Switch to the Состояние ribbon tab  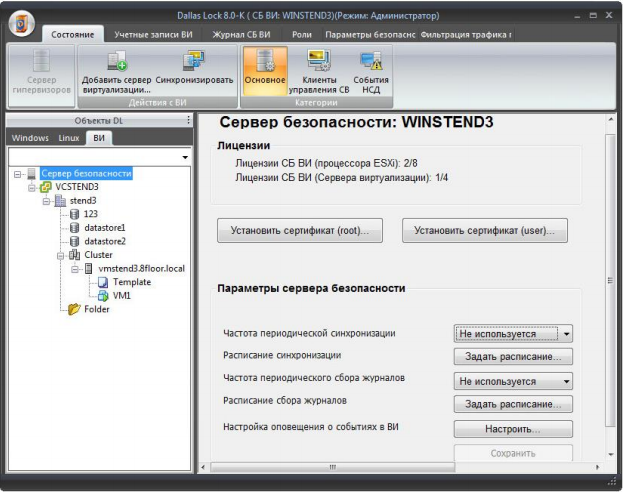pos(72,35)
